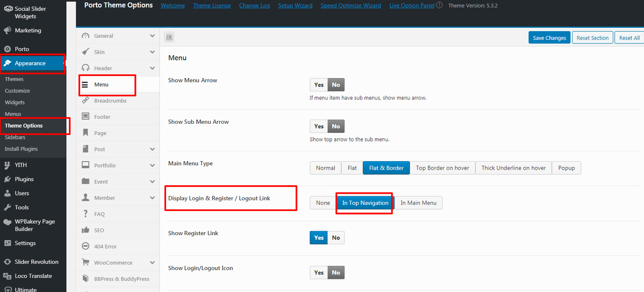Set Show Menu Arrow to No
This screenshot has width=644, height=292.
click(x=336, y=85)
